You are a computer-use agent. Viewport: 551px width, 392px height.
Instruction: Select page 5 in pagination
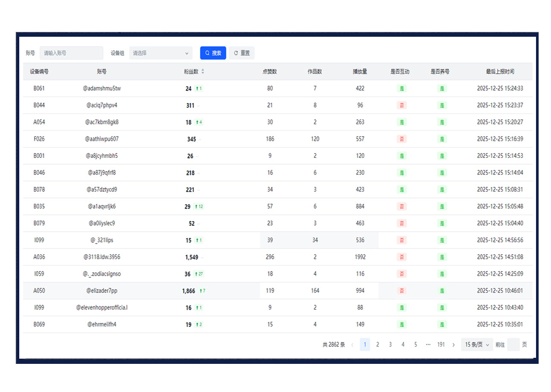(415, 345)
